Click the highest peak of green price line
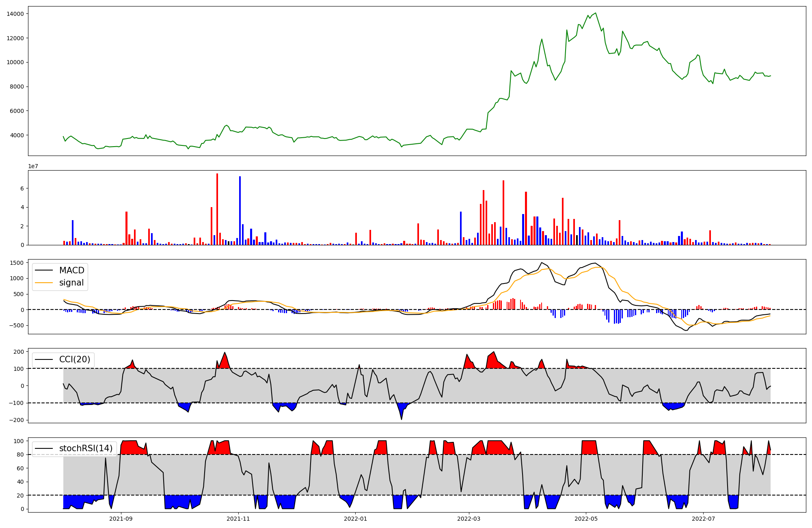Image resolution: width=812 pixels, height=528 pixels. (595, 13)
